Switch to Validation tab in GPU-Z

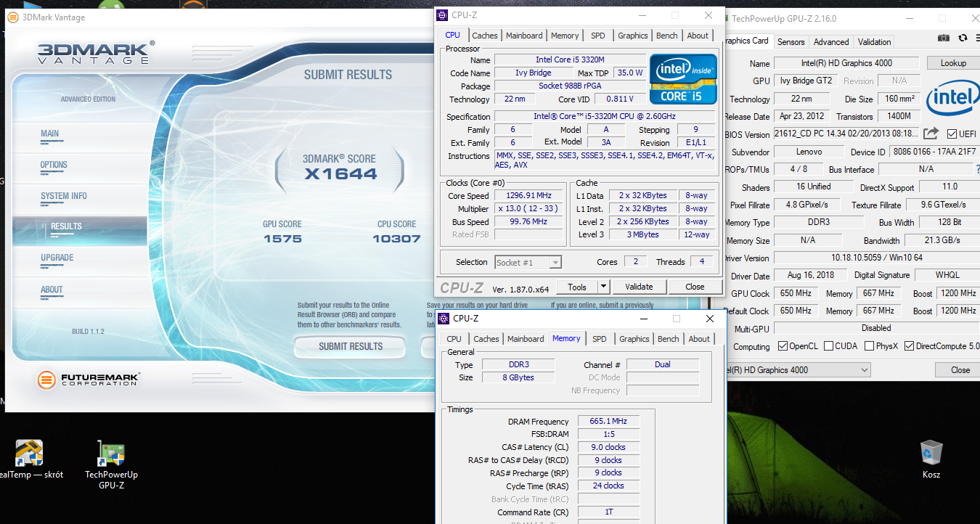coord(874,42)
